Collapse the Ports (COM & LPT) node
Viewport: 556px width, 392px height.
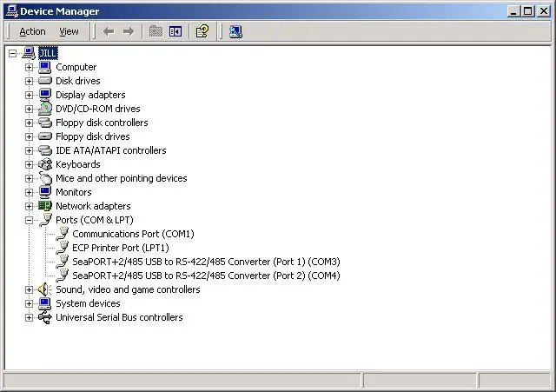[29, 220]
